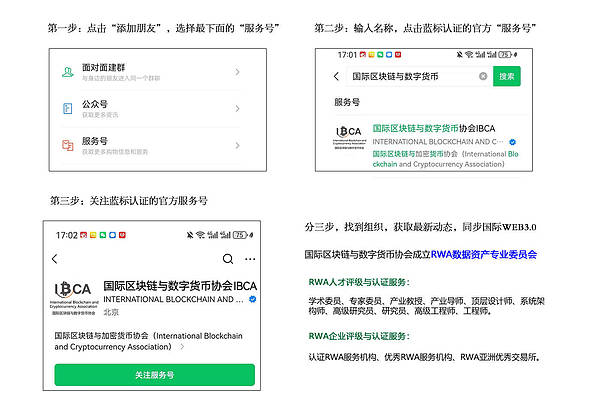Expand the 服务号 row chevron
This screenshot has width=600, height=407.
tap(237, 145)
